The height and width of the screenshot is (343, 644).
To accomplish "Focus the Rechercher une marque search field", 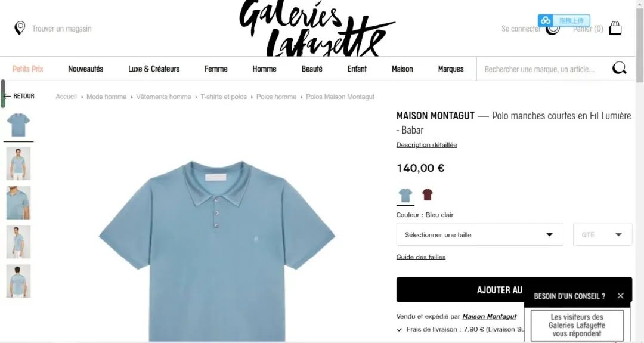I will tap(543, 69).
